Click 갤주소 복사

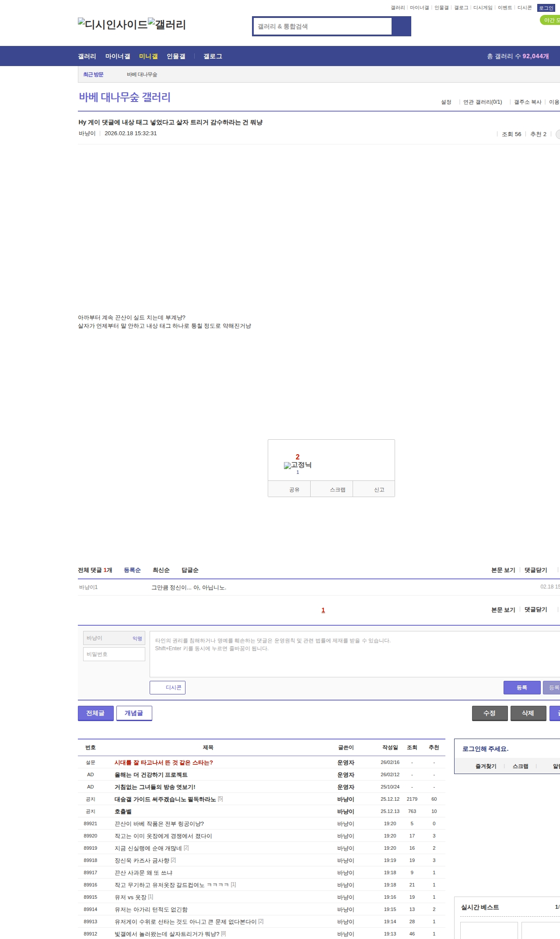(x=528, y=102)
